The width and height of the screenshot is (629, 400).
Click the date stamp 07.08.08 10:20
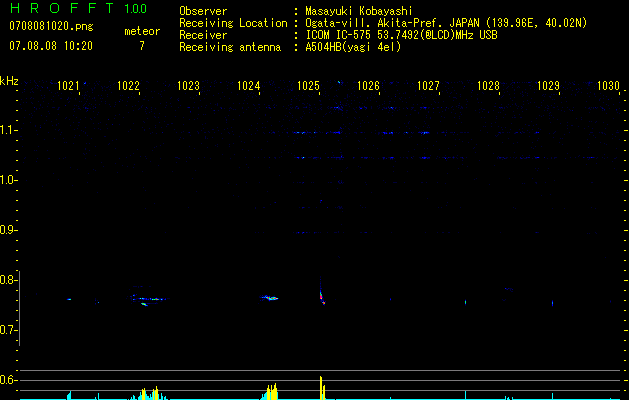(x=51, y=46)
